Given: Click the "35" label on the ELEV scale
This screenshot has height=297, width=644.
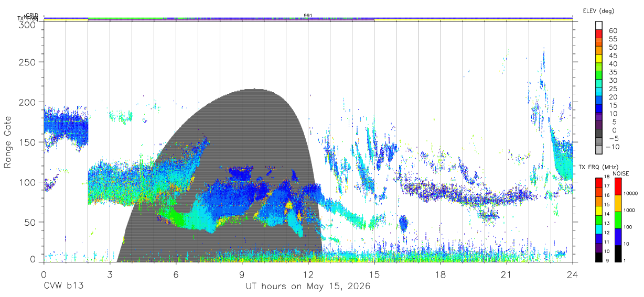Looking at the screenshot, I should pyautogui.click(x=613, y=72).
